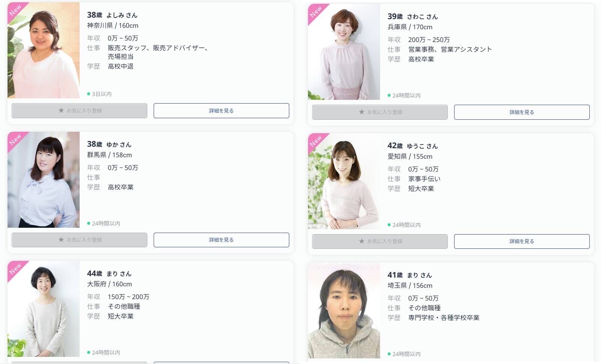Click the name ゆうこ さん heading
This screenshot has height=364, width=601.
coord(422,146)
